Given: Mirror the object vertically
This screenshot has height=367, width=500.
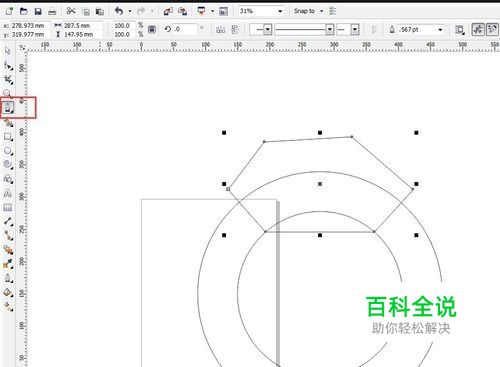Looking at the screenshot, I should (x=235, y=30).
